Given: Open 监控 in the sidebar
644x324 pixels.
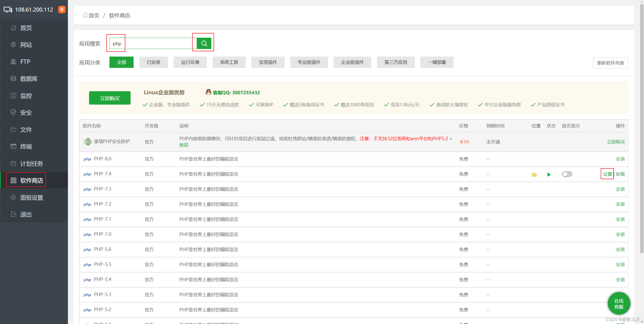Looking at the screenshot, I should pos(34,96).
